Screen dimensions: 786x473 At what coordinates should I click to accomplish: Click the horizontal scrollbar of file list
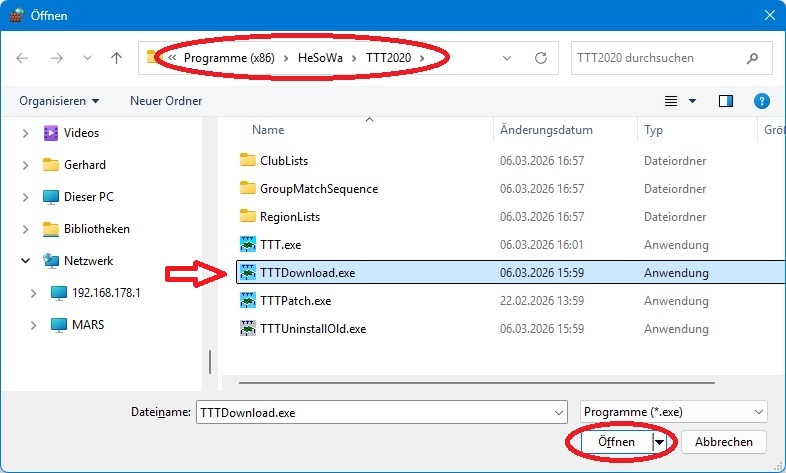click(477, 383)
